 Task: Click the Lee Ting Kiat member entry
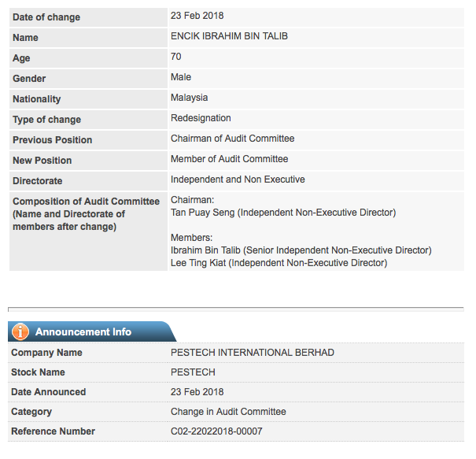click(279, 263)
